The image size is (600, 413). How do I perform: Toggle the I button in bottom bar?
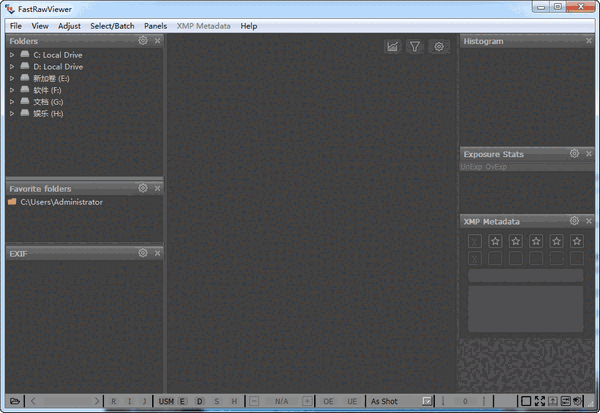(x=129, y=401)
